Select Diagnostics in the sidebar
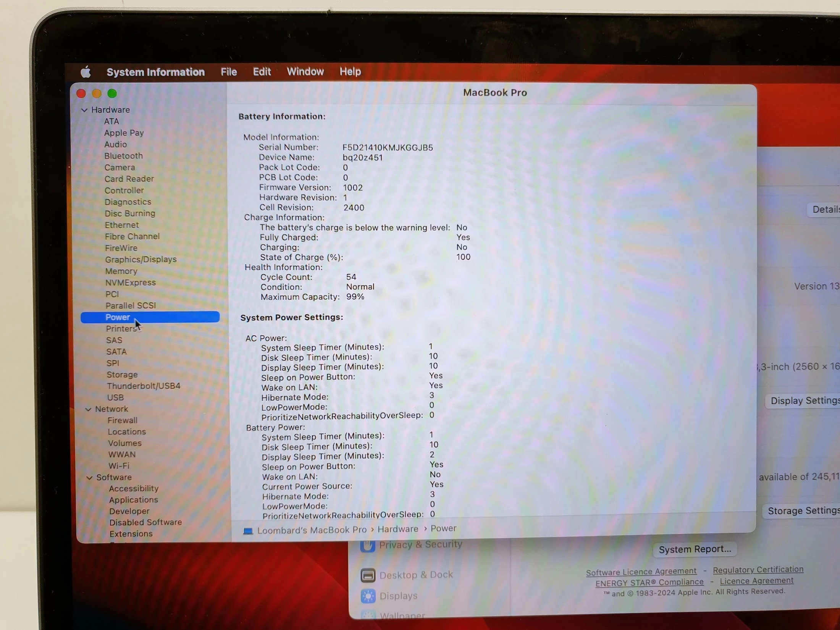 [x=128, y=202]
